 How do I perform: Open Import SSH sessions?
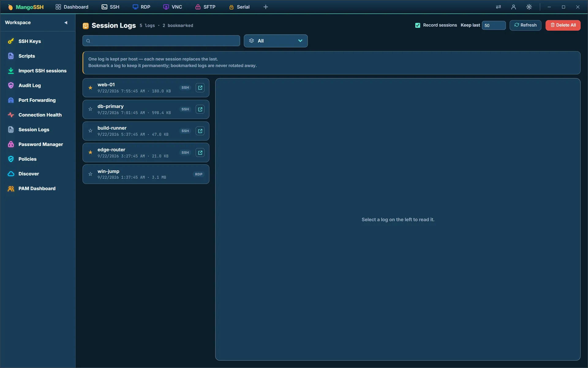(38, 71)
